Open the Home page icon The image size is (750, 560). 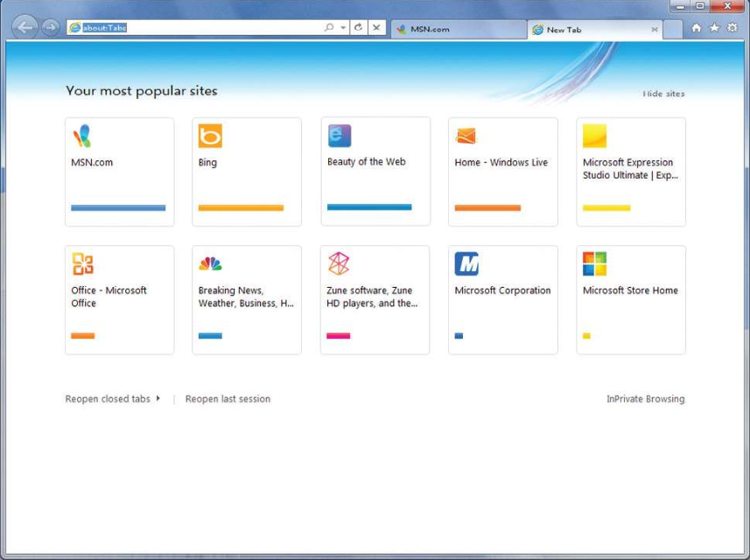tap(697, 28)
